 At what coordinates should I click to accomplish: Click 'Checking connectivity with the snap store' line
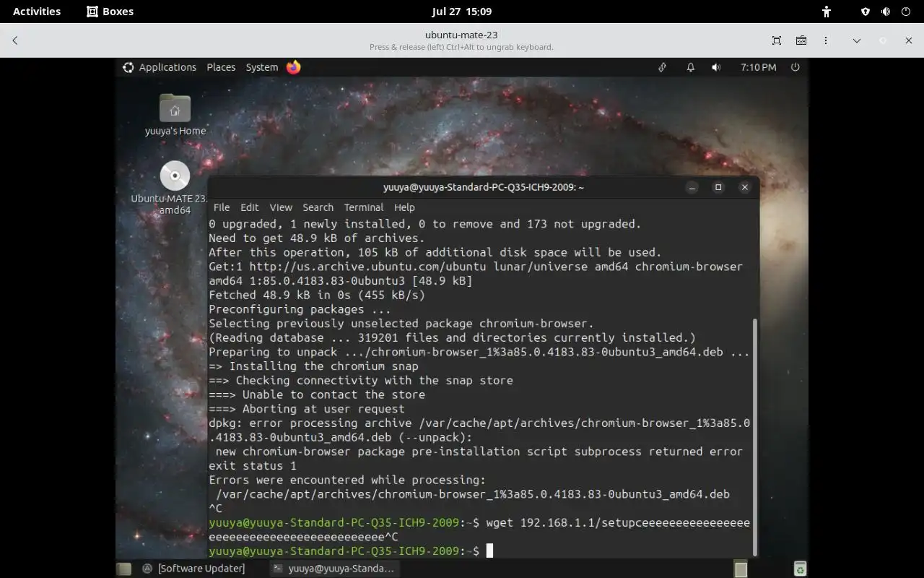pos(361,380)
